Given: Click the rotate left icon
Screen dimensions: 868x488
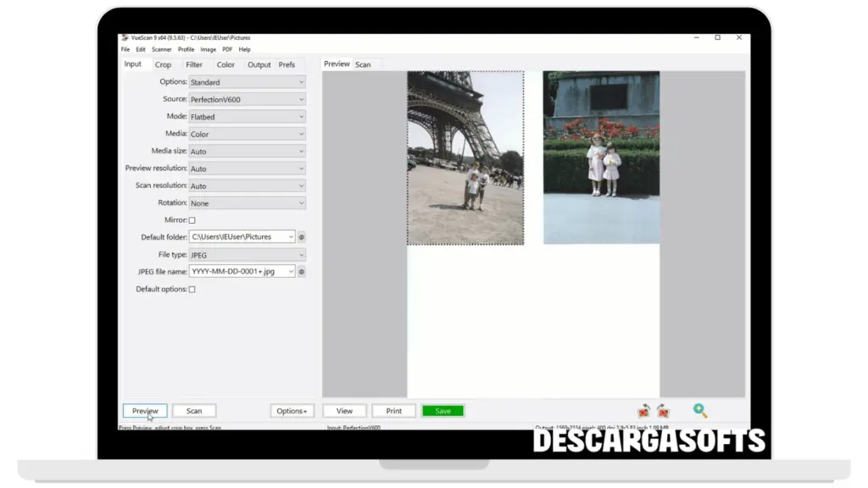Looking at the screenshot, I should 644,411.
